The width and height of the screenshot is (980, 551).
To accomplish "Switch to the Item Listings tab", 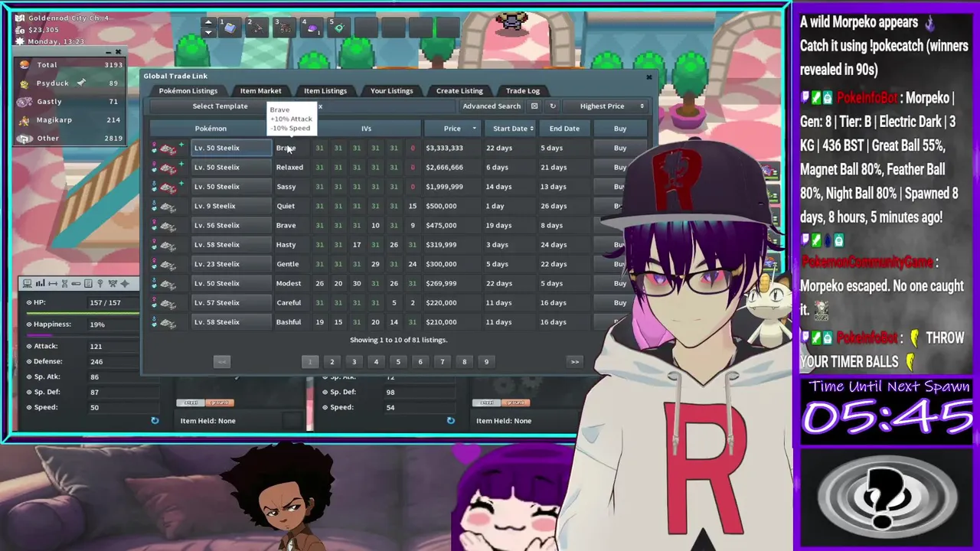I will tap(325, 91).
